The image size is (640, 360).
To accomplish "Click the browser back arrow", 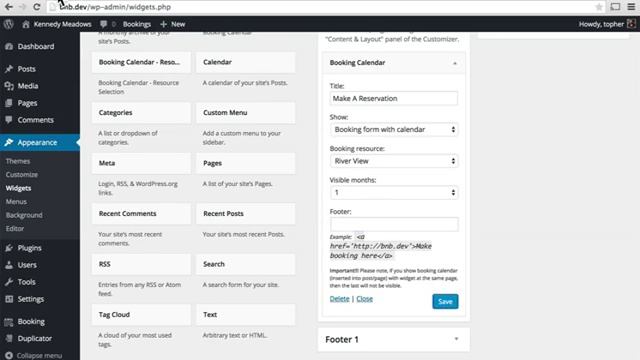I will [9, 7].
